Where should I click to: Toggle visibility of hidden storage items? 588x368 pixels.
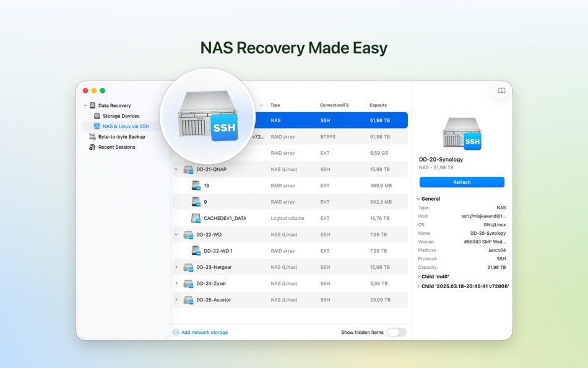pos(397,332)
